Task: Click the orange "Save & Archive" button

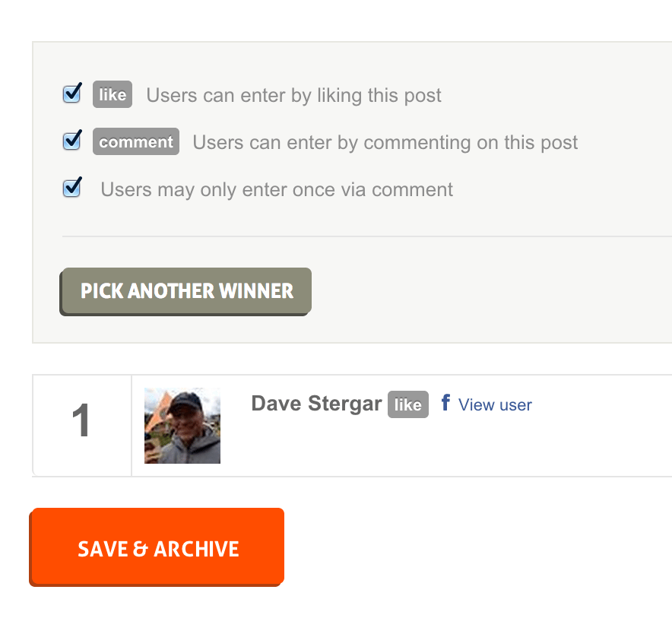Action: tap(157, 547)
